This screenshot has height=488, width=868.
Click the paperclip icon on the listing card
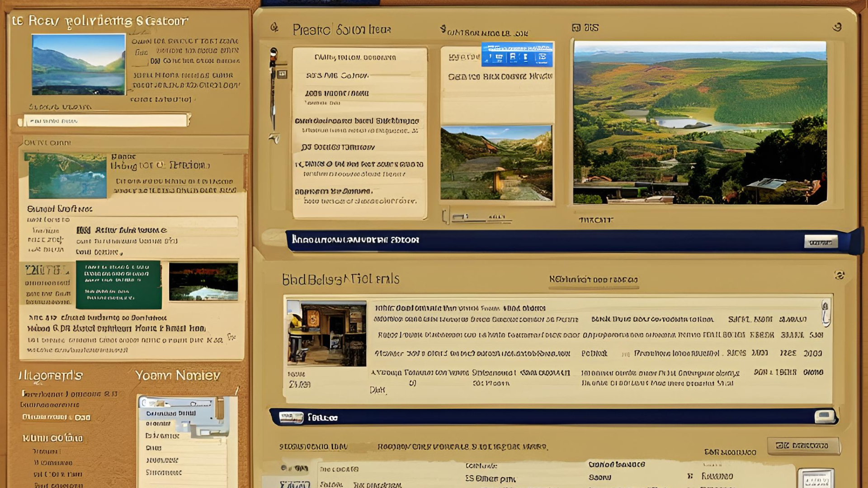click(x=826, y=313)
